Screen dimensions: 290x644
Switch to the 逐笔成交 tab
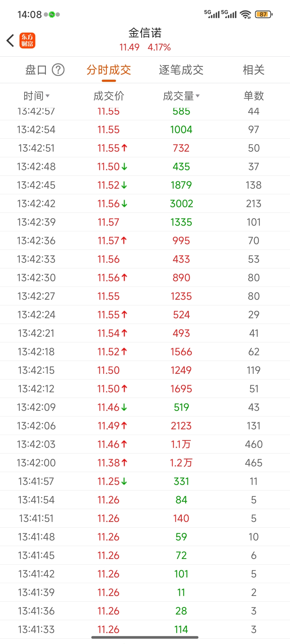tap(181, 70)
